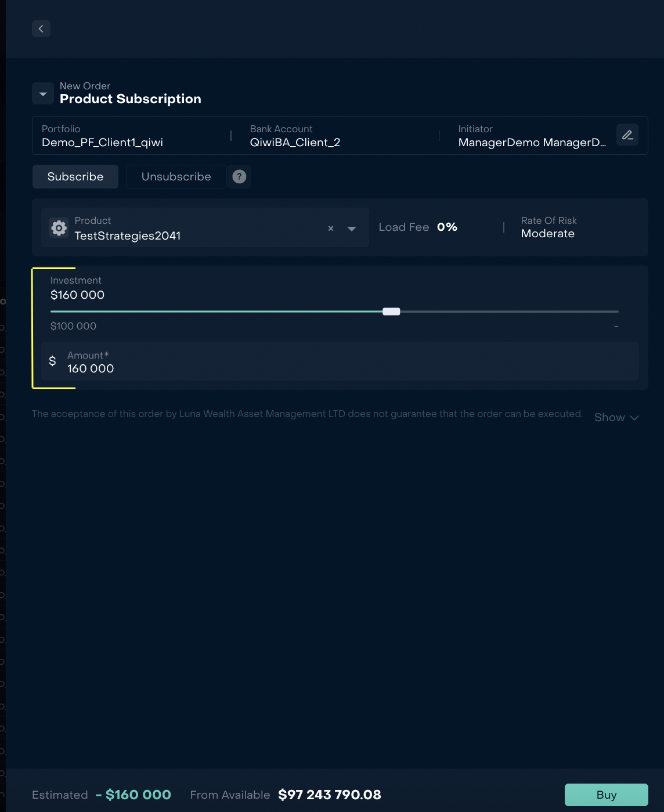664x812 pixels.
Task: Clear the selected product with x
Action: (331, 229)
